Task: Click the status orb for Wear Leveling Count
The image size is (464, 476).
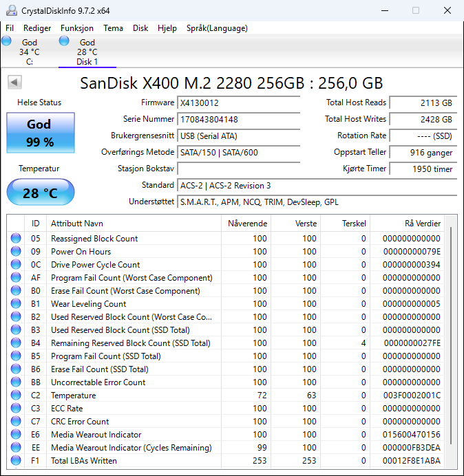Action: point(16,303)
